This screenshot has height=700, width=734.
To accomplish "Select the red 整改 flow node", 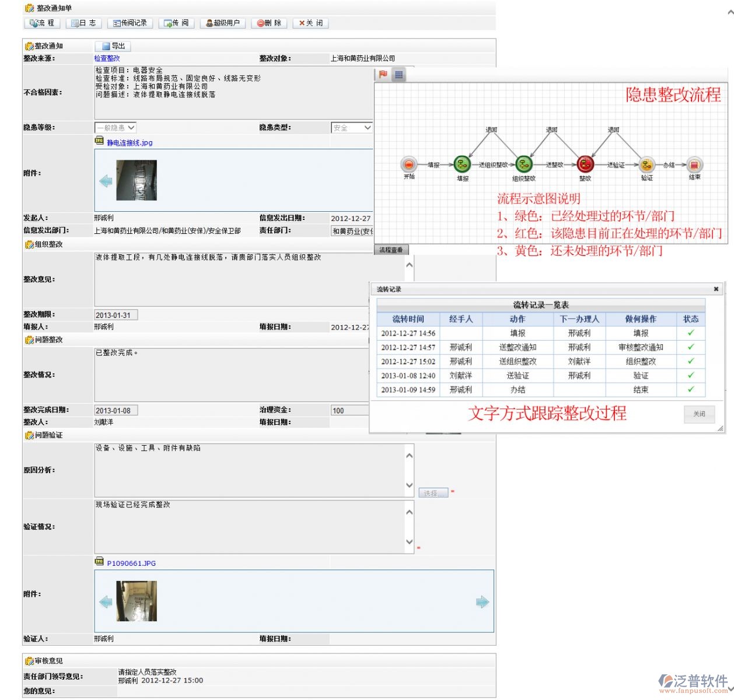I will [585, 164].
